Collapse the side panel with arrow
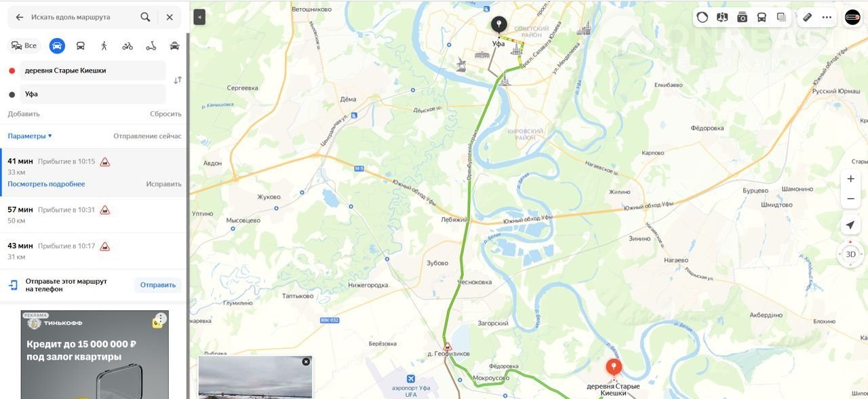 click(x=199, y=17)
